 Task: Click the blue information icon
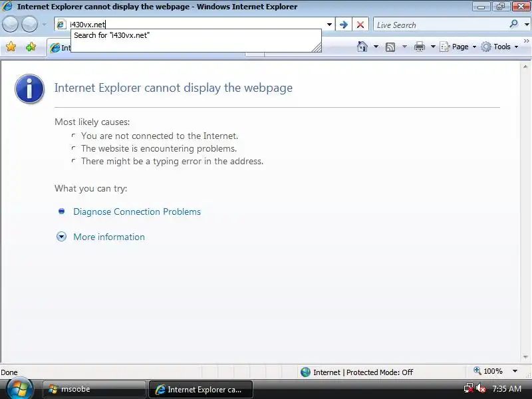tap(29, 88)
